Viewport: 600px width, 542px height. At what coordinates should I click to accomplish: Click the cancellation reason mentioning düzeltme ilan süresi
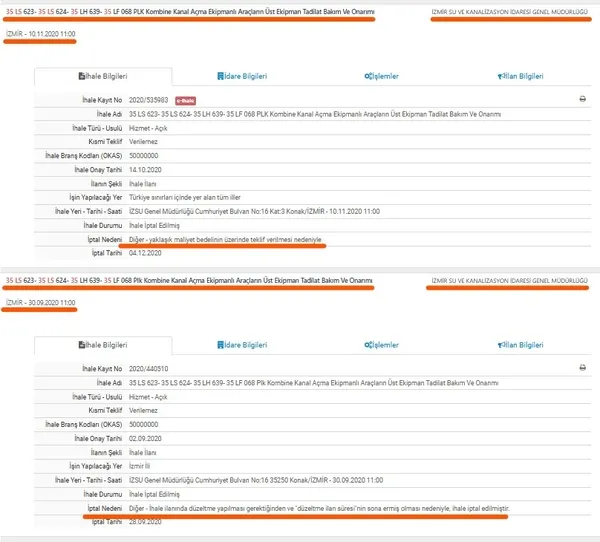[320, 509]
